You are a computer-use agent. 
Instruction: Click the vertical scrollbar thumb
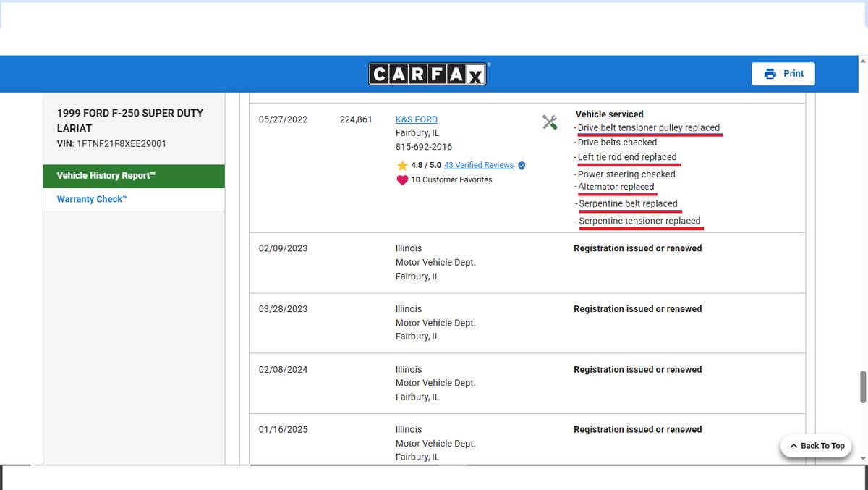click(x=862, y=387)
